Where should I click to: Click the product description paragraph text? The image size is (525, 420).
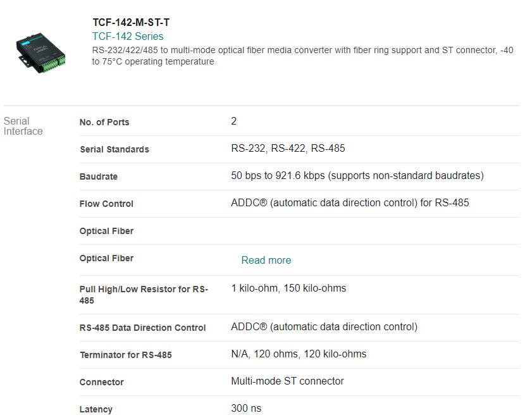coord(304,56)
